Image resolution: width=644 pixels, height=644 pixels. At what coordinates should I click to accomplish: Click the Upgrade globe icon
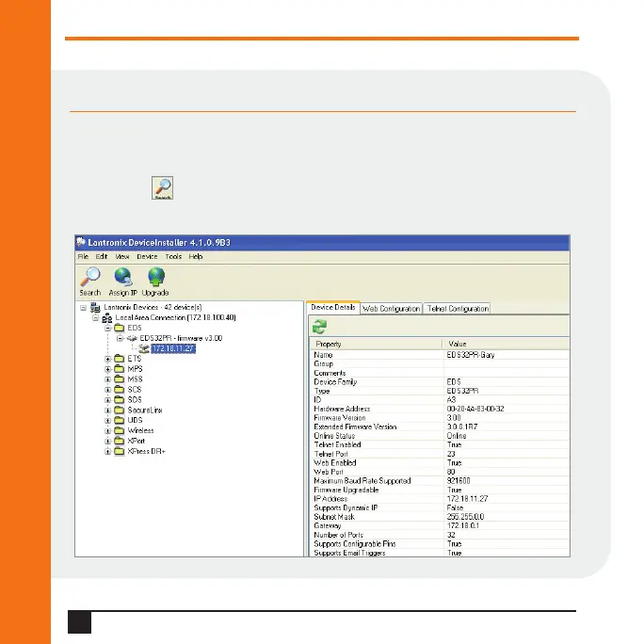156,277
